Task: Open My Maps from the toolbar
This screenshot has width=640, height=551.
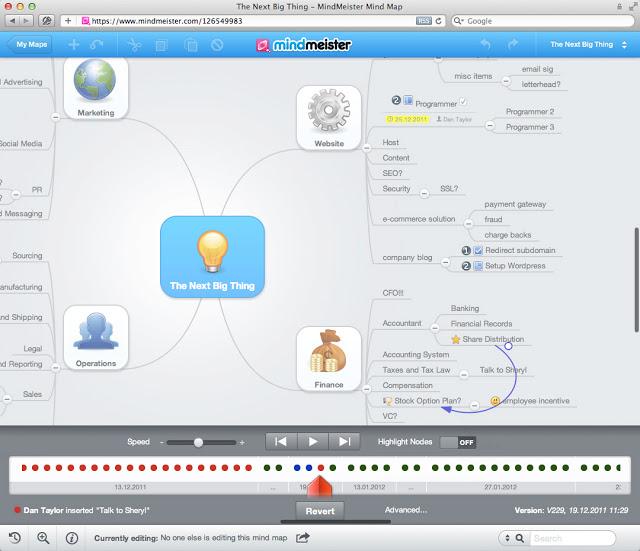Action: pyautogui.click(x=32, y=44)
